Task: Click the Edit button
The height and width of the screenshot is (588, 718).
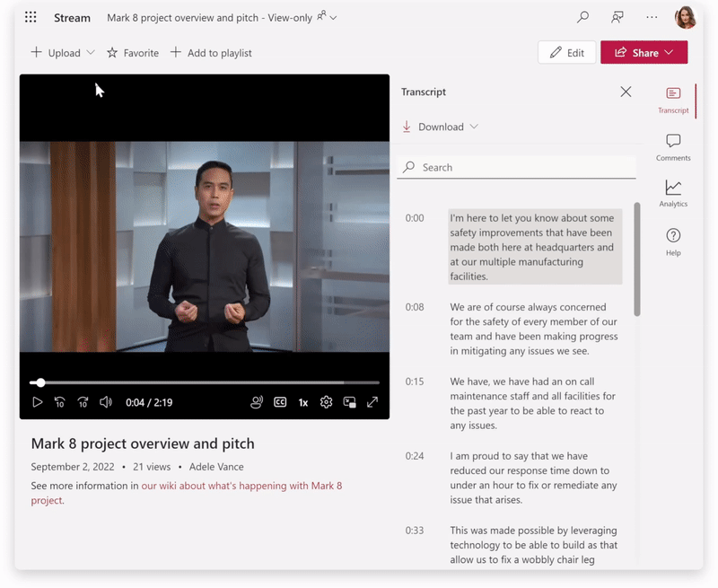Action: (567, 53)
